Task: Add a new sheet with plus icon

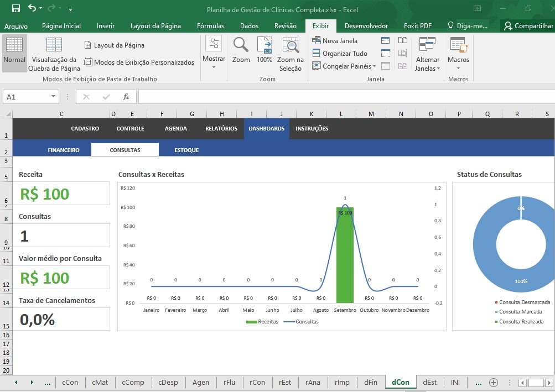Action: pos(494,383)
